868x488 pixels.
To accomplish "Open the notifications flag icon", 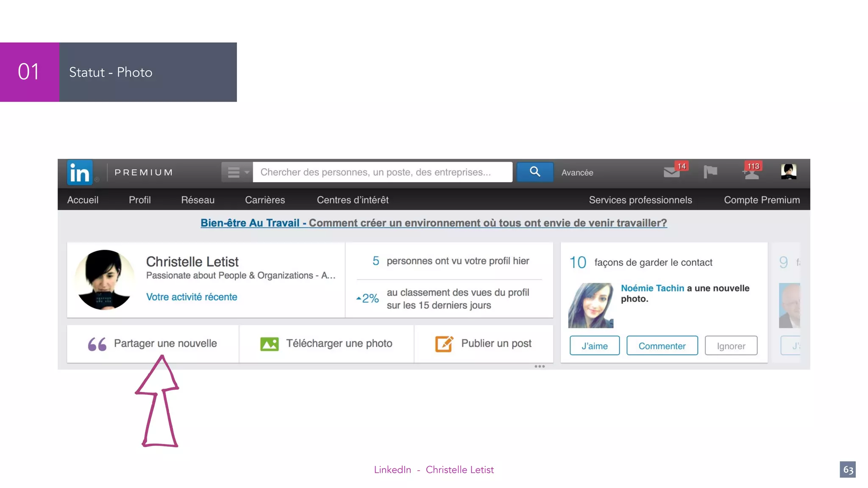I will 710,172.
